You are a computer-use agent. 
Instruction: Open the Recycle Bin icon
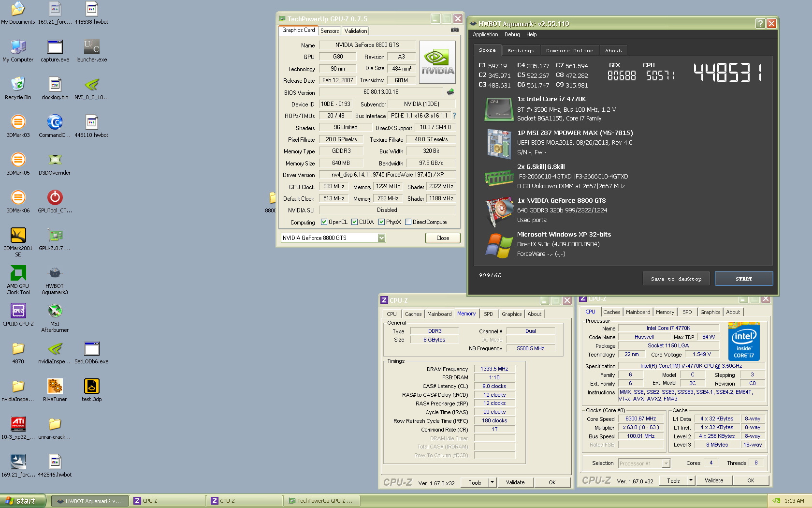pos(18,89)
